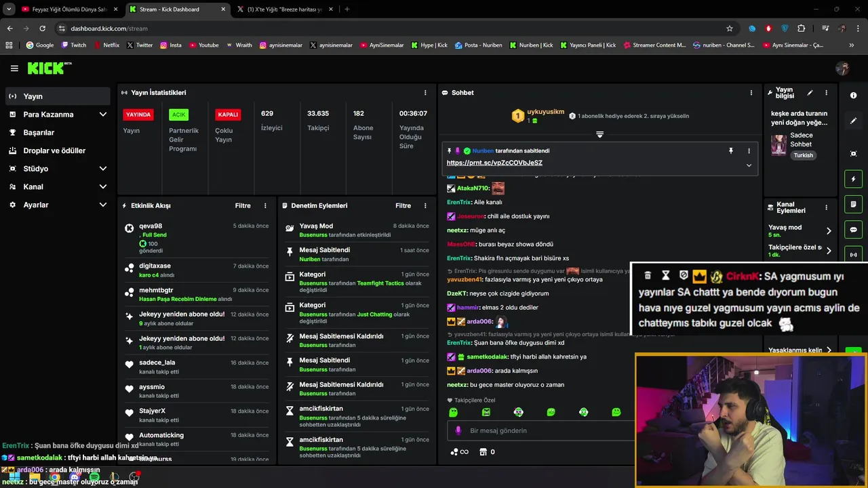Click the Kick logo

pyautogui.click(x=49, y=68)
